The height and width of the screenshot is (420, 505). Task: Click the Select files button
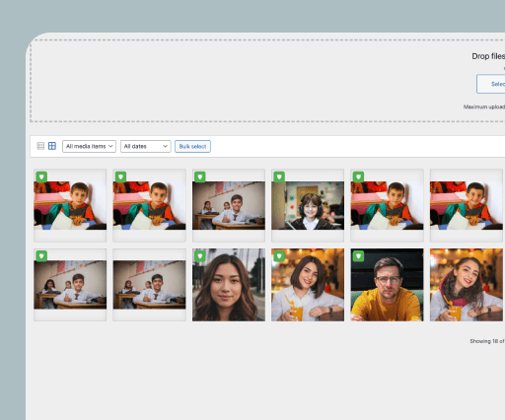pyautogui.click(x=491, y=84)
